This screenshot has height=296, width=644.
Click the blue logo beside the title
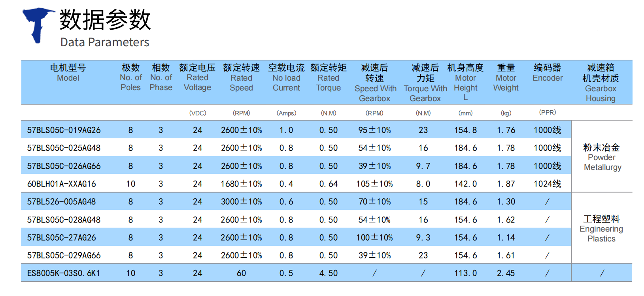point(38,25)
